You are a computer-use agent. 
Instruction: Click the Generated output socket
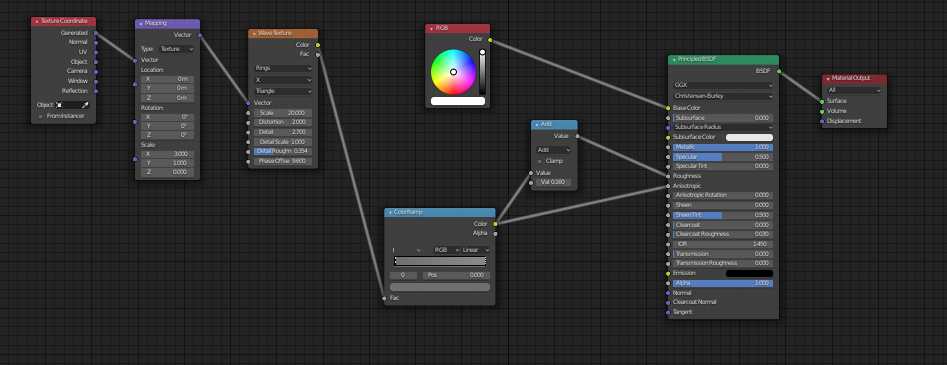point(95,33)
